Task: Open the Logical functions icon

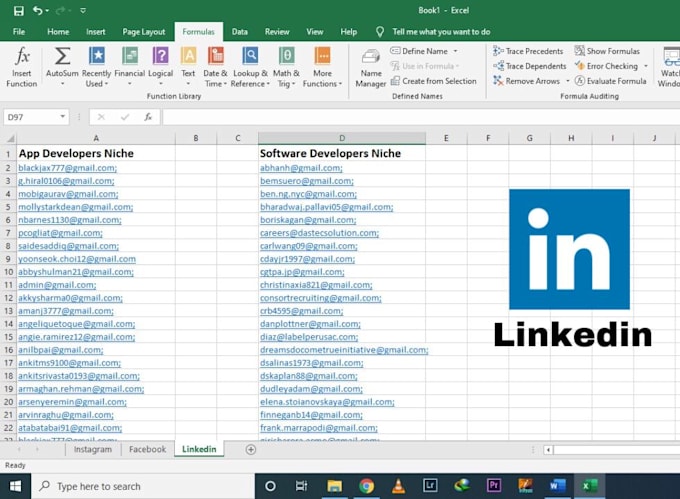Action: point(160,56)
